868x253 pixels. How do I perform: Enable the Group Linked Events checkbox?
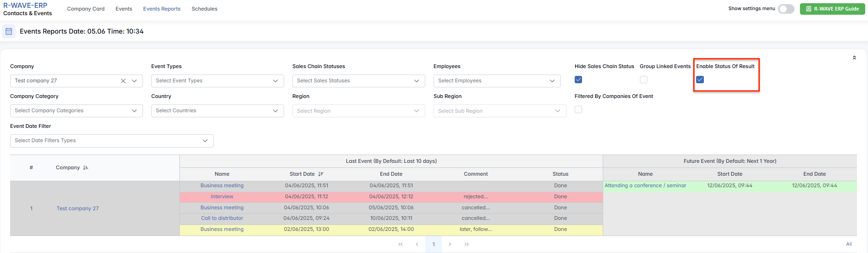pyautogui.click(x=644, y=80)
